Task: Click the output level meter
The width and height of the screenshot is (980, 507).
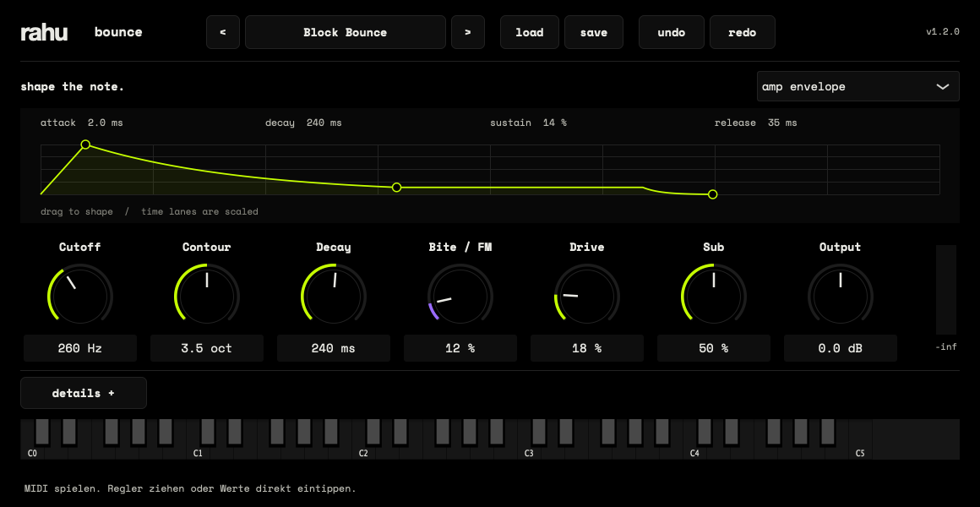Action: tap(946, 290)
